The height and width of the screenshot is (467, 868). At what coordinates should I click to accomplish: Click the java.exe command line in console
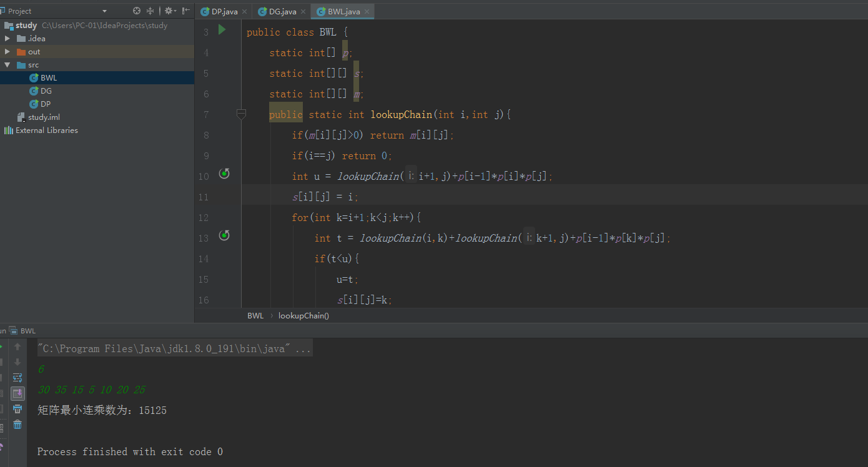click(x=174, y=349)
